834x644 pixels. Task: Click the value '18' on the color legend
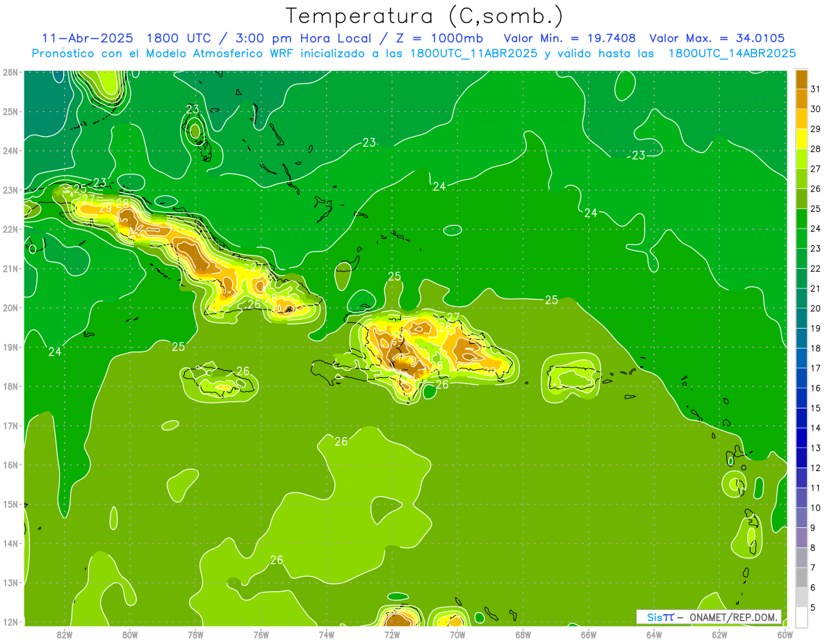click(816, 348)
